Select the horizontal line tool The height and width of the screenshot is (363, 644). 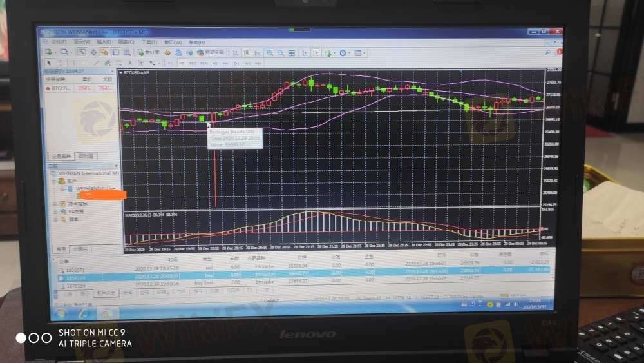click(x=85, y=63)
